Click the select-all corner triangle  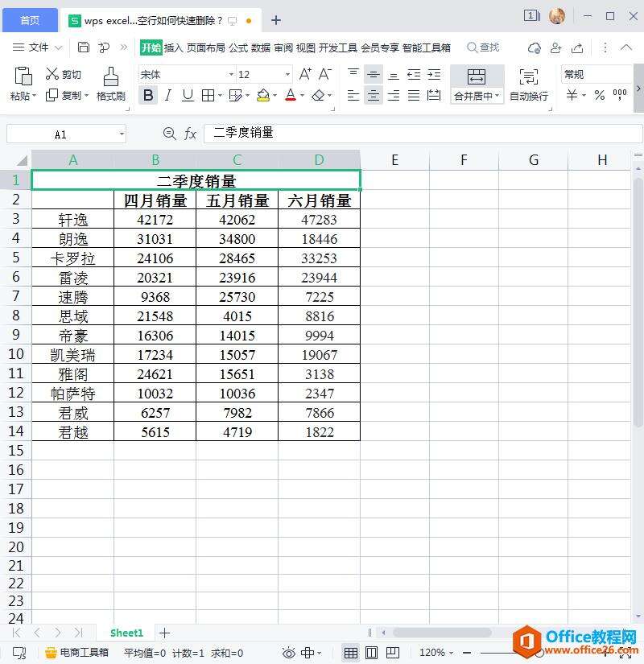tap(22, 160)
